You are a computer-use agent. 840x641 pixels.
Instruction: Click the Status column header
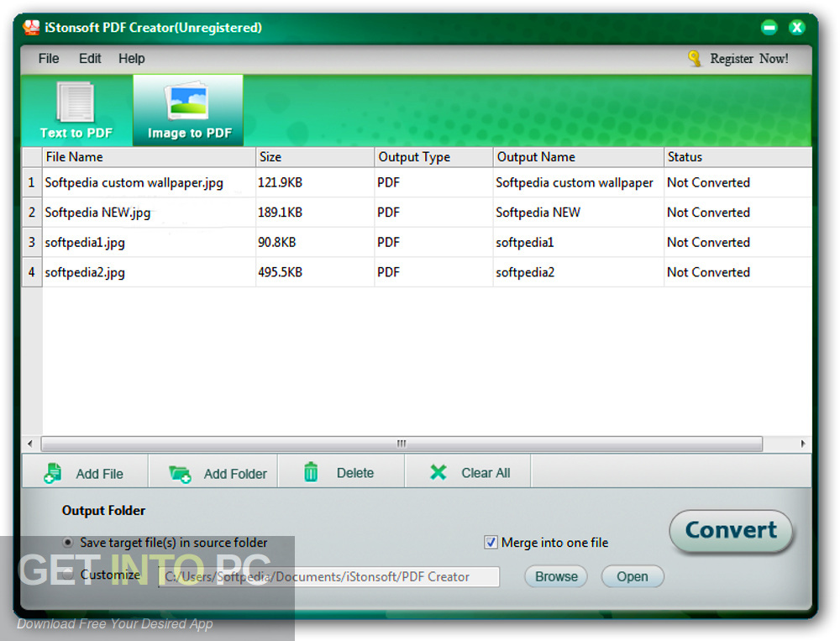tap(738, 157)
